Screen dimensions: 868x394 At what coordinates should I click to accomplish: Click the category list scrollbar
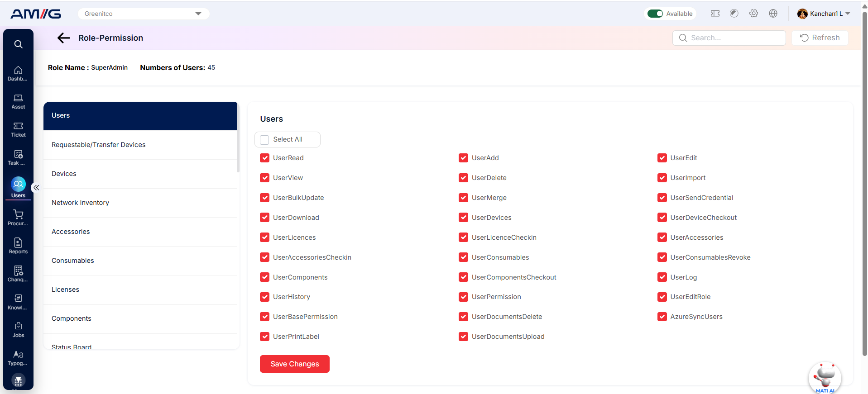[x=238, y=138]
